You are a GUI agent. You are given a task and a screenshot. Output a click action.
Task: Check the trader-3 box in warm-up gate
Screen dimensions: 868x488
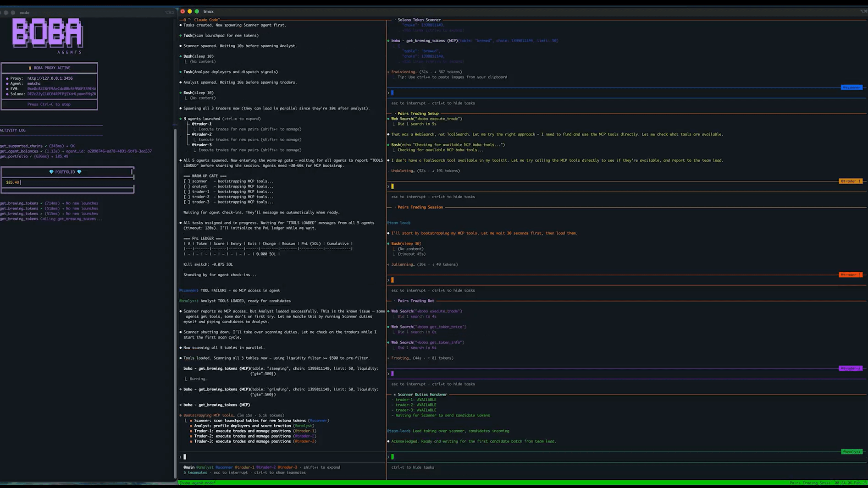[x=187, y=202]
